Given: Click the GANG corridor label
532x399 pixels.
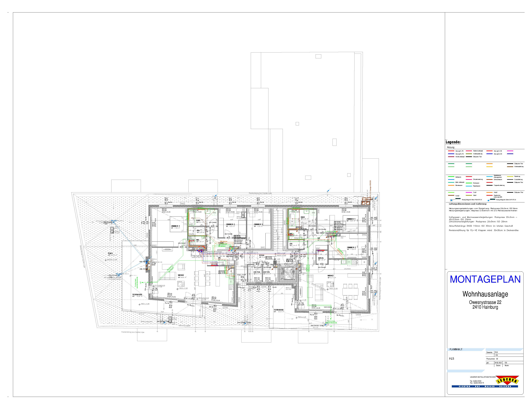Looking at the screenshot, I should point(221,243).
